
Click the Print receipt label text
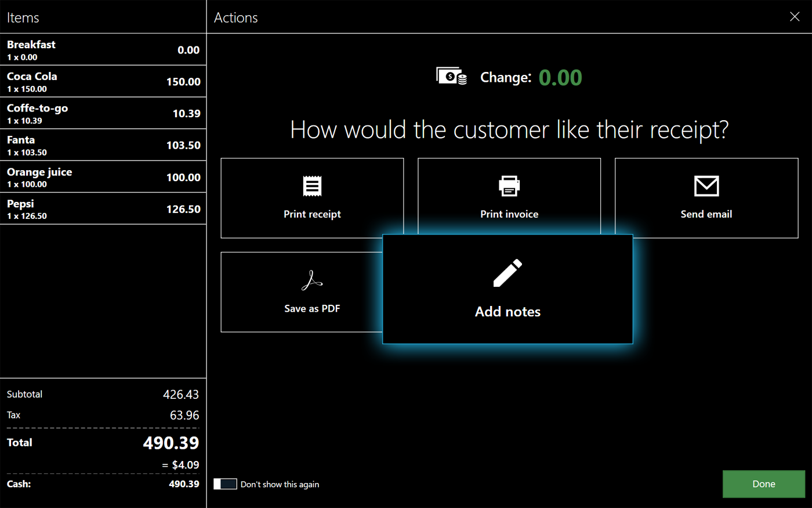(x=312, y=214)
